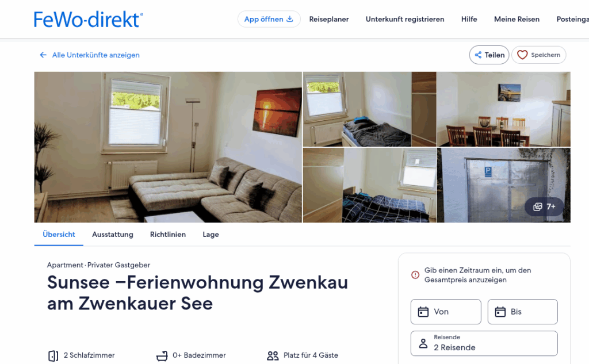589x364 pixels.
Task: Open the Von date picker
Action: (x=446, y=312)
